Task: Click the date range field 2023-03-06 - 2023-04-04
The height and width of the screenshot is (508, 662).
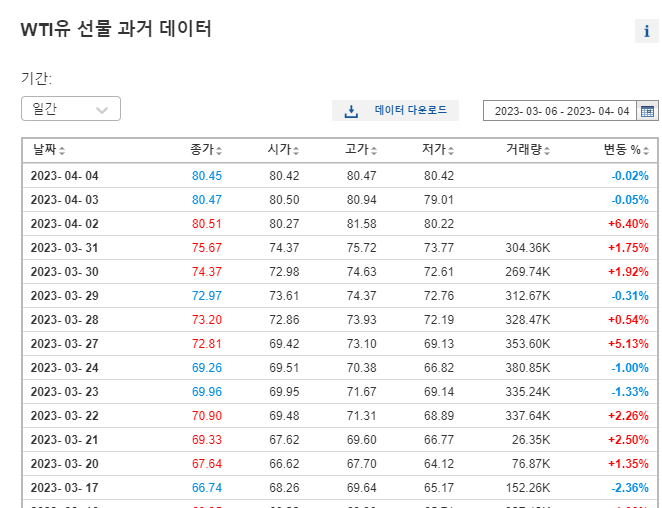Action: pyautogui.click(x=560, y=111)
